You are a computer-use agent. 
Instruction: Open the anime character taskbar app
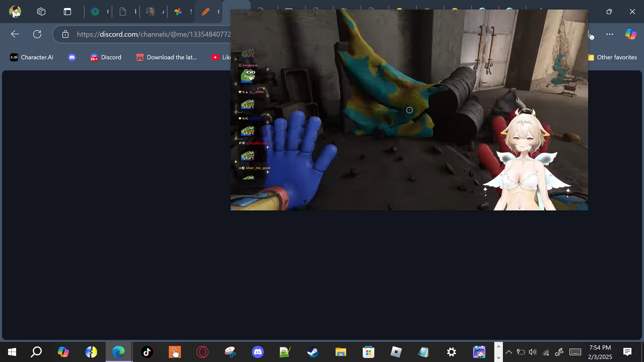(479, 352)
